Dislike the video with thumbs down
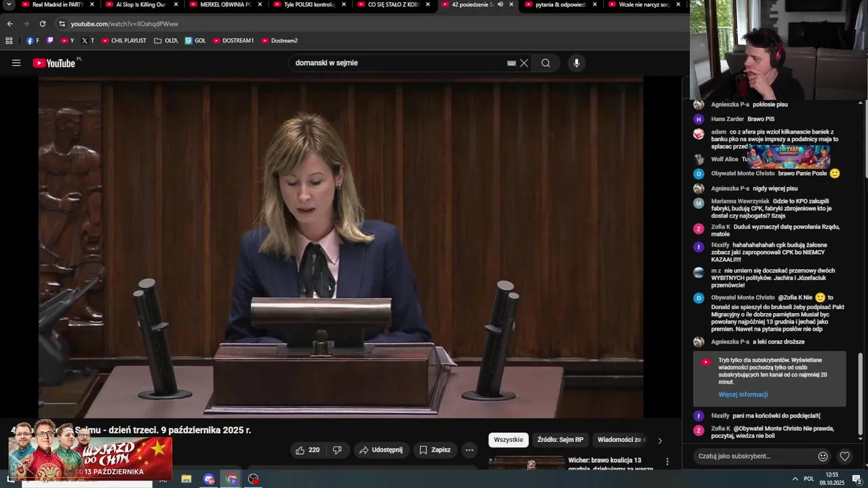 pos(337,450)
